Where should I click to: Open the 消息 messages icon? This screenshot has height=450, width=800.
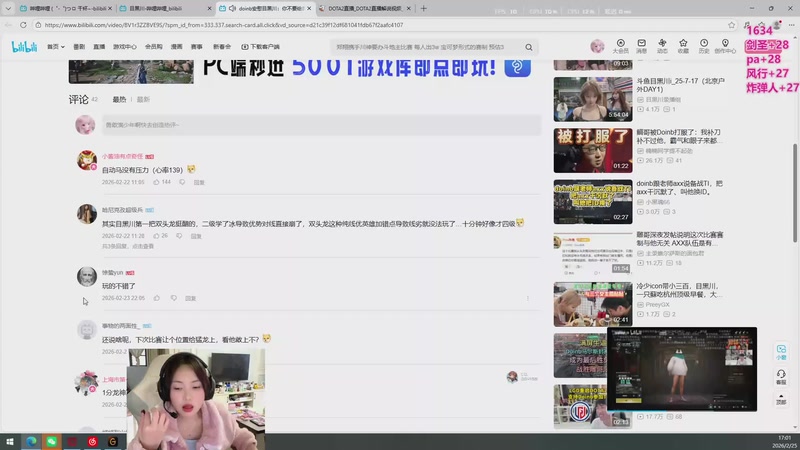[641, 46]
